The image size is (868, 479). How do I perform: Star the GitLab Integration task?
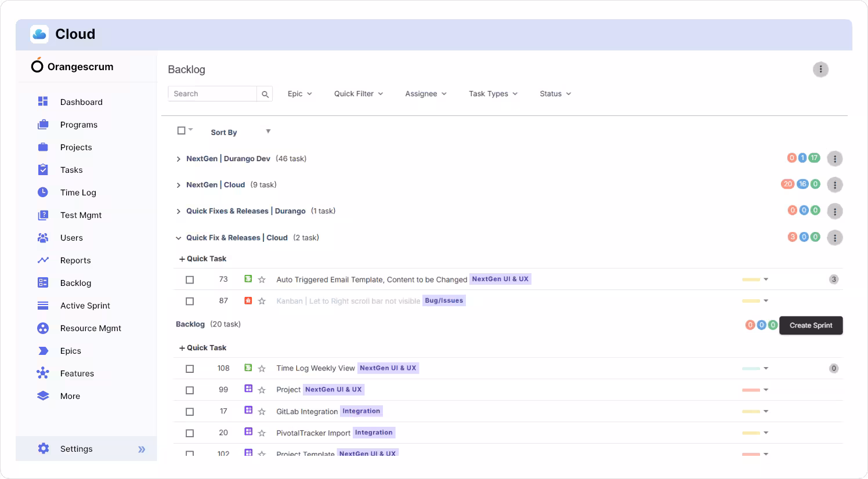[x=262, y=412]
